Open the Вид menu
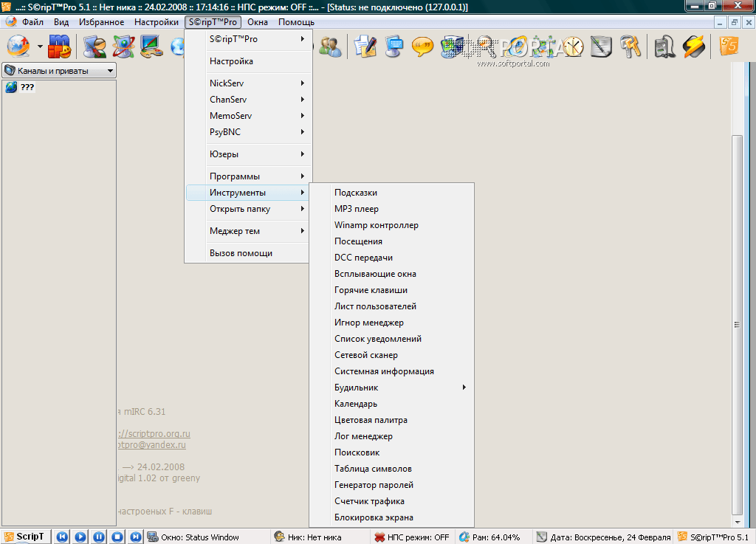 pyautogui.click(x=61, y=22)
